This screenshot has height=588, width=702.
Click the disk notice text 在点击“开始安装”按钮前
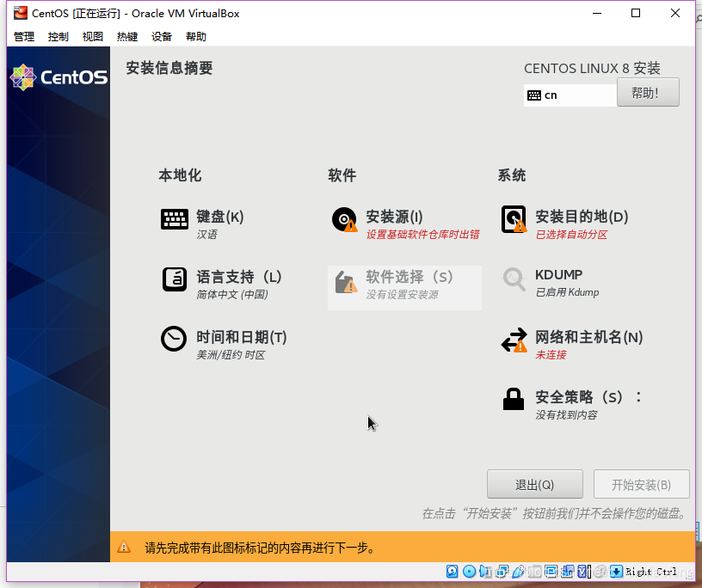coord(554,514)
